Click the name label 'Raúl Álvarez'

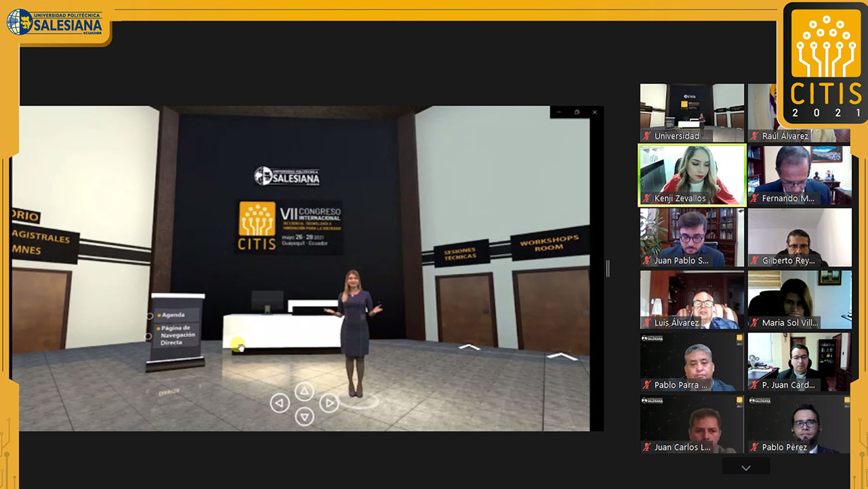click(x=785, y=136)
